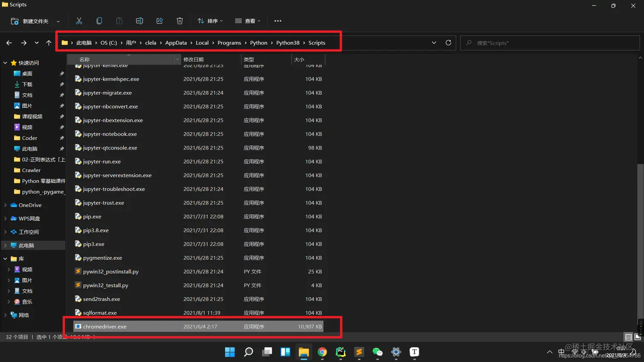This screenshot has height=362, width=644.
Task: Go forward with the right arrow
Action: pos(23,43)
